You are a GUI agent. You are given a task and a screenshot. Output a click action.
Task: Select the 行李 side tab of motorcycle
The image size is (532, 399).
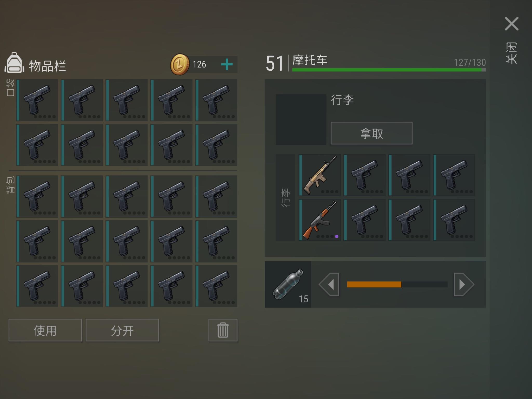point(285,197)
